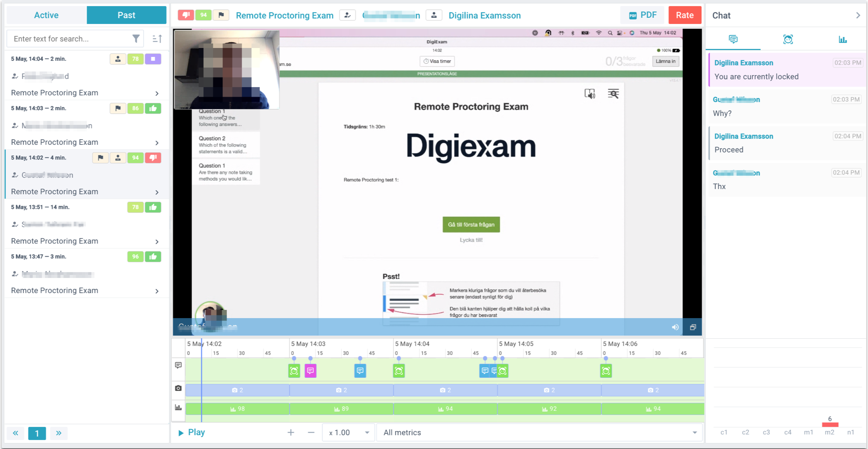Viewport: 868px width, 449px height.
Task: Select the face event marker at 14:06
Action: click(606, 371)
